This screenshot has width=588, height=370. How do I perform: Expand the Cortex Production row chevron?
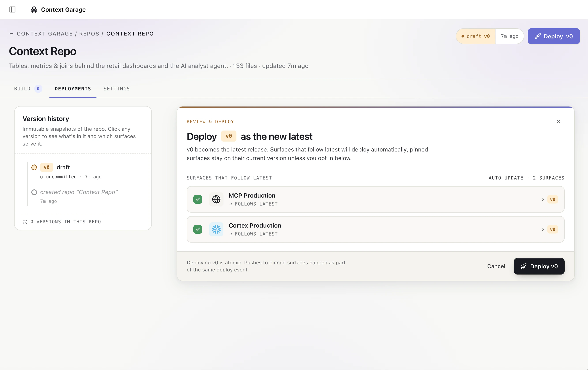click(x=543, y=229)
